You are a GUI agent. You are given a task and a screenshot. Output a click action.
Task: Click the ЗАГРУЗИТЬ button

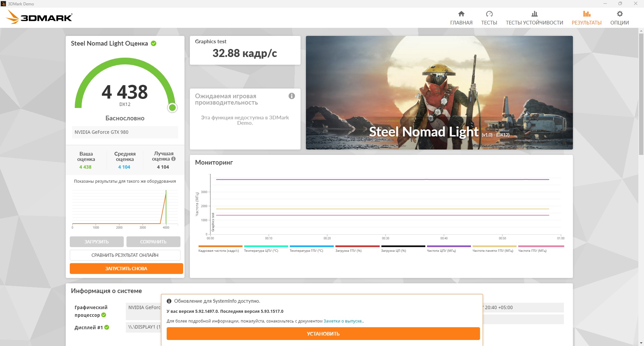pos(97,242)
